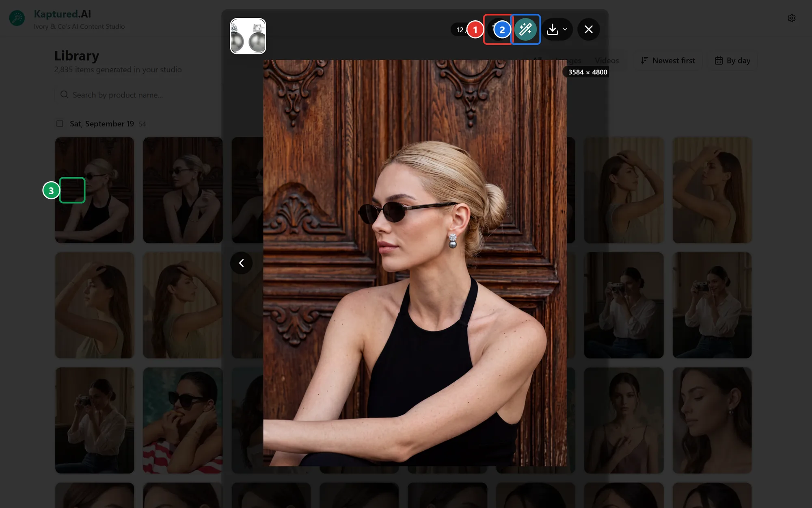Click the Kaptured.AI logo icon

[x=17, y=18]
